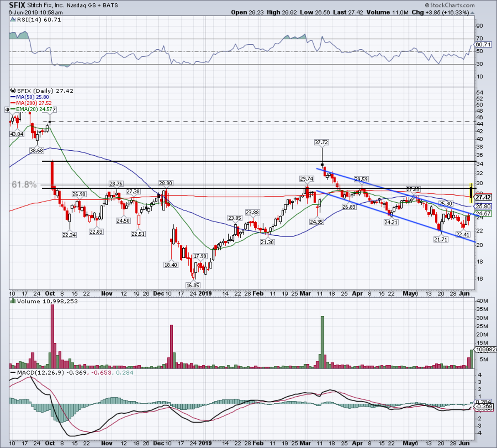Click the 61.8% Fibonacci retracement label

click(24, 184)
